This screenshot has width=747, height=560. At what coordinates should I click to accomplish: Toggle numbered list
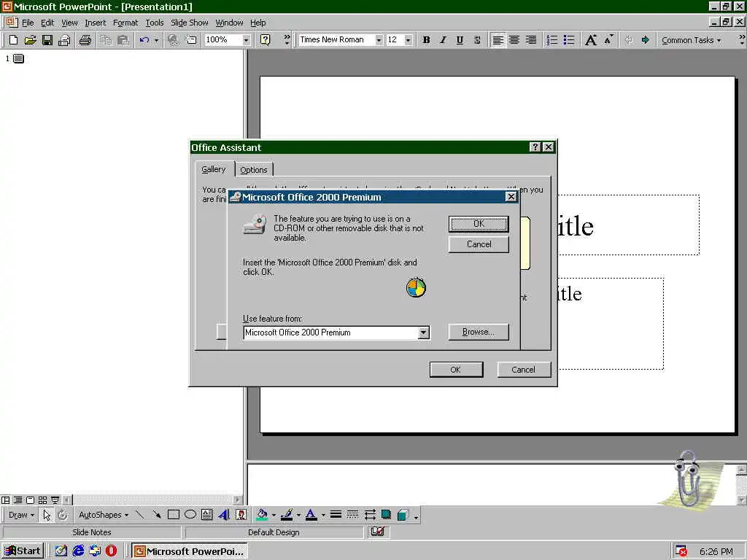pos(552,40)
